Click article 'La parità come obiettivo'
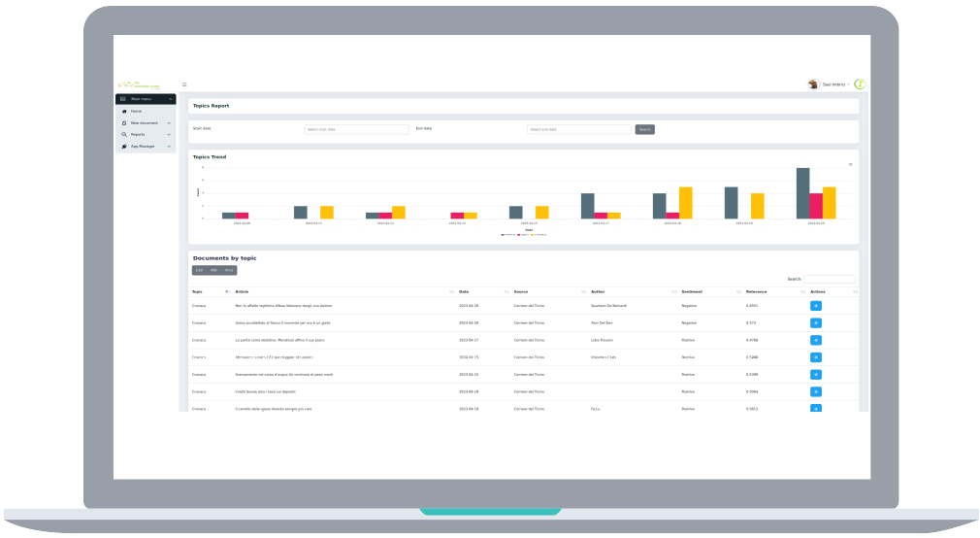This screenshot has width=980, height=538. [x=280, y=340]
